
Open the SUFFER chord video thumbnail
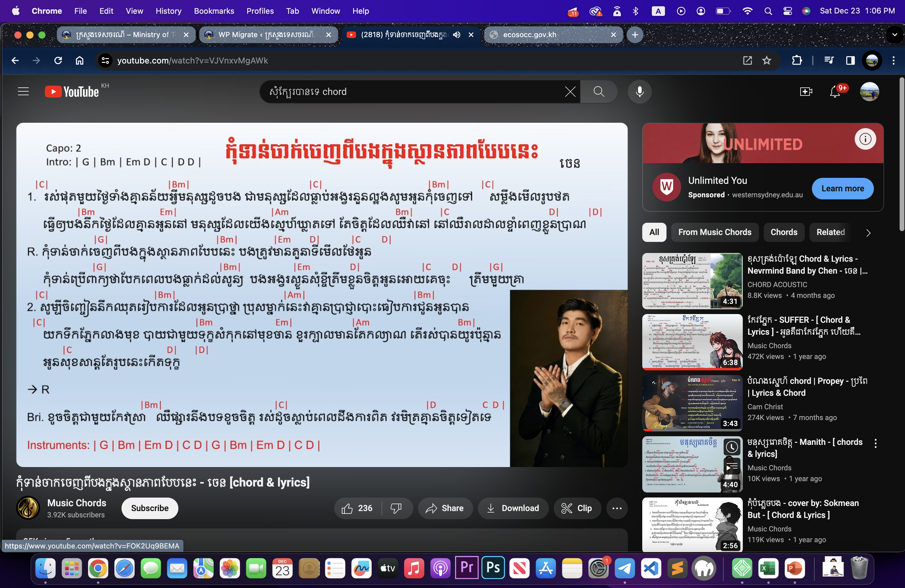(x=692, y=342)
